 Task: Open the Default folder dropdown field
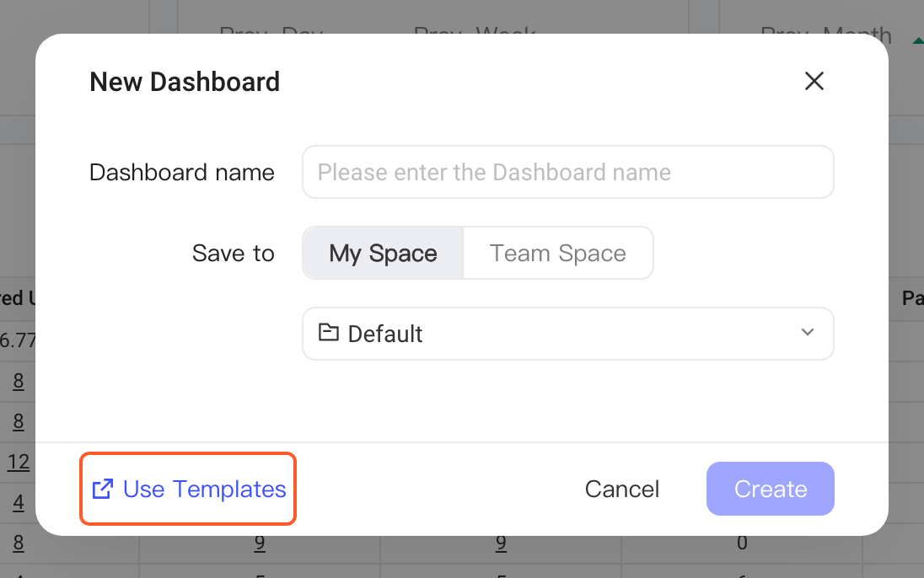[568, 334]
